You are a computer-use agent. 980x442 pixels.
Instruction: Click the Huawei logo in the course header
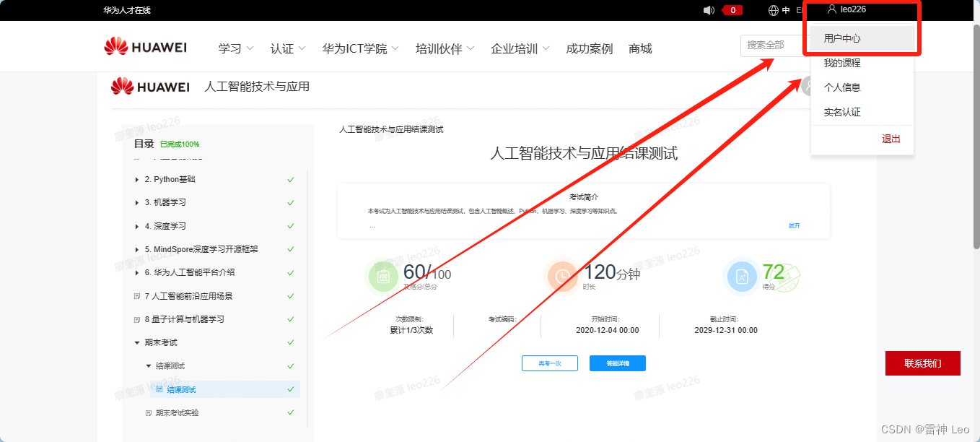tap(150, 87)
